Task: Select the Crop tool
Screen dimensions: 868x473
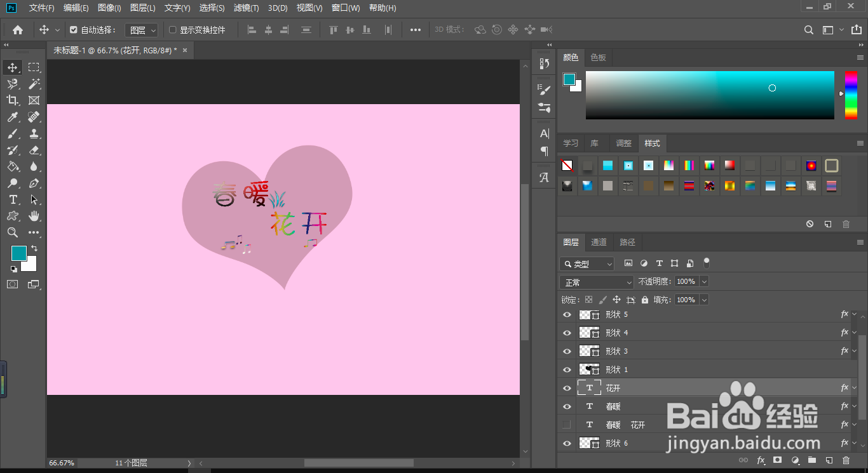Action: (13, 100)
